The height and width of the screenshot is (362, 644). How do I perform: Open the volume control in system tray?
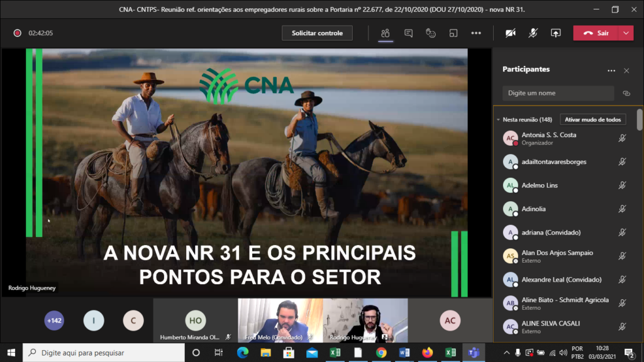(x=563, y=353)
